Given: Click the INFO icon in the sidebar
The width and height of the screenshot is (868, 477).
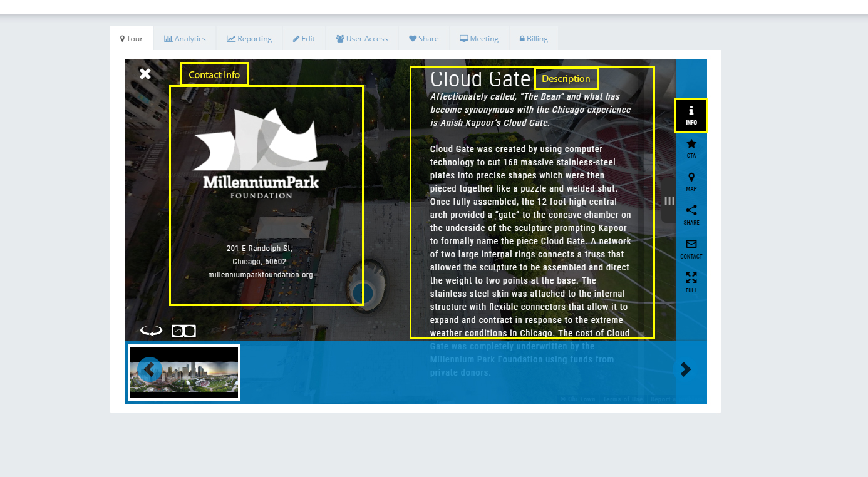Looking at the screenshot, I should pyautogui.click(x=691, y=115).
